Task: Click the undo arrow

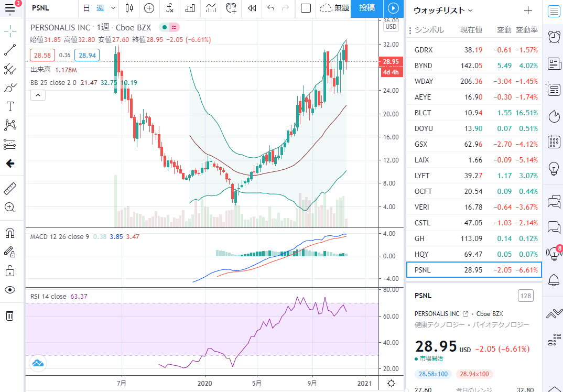Action: [271, 8]
